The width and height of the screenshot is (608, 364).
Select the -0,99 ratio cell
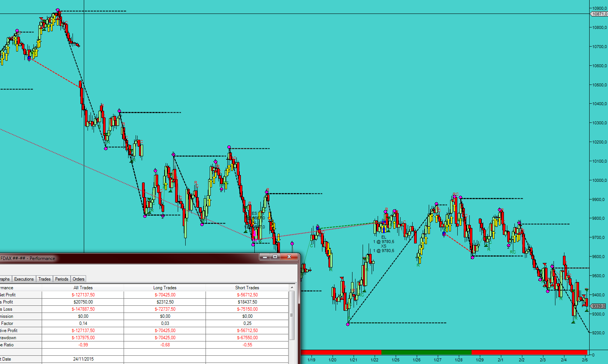click(83, 345)
